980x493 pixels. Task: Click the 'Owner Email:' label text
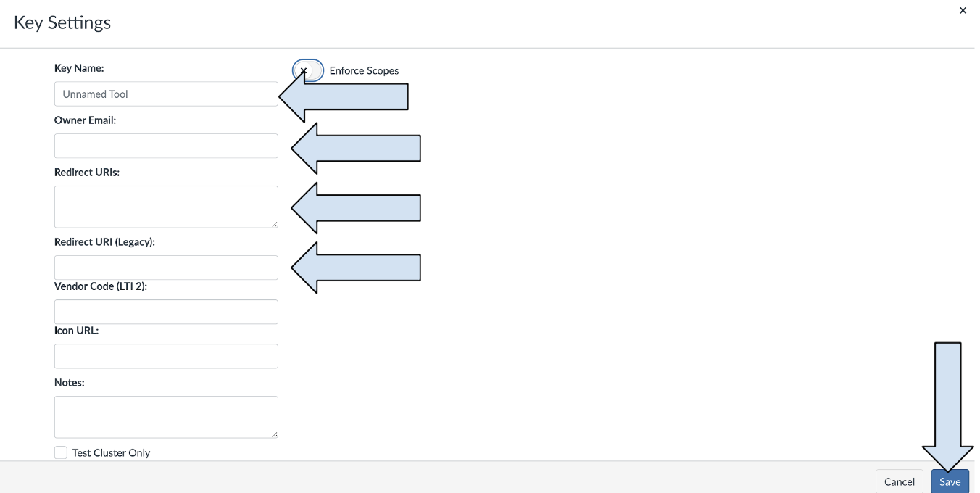tap(85, 120)
